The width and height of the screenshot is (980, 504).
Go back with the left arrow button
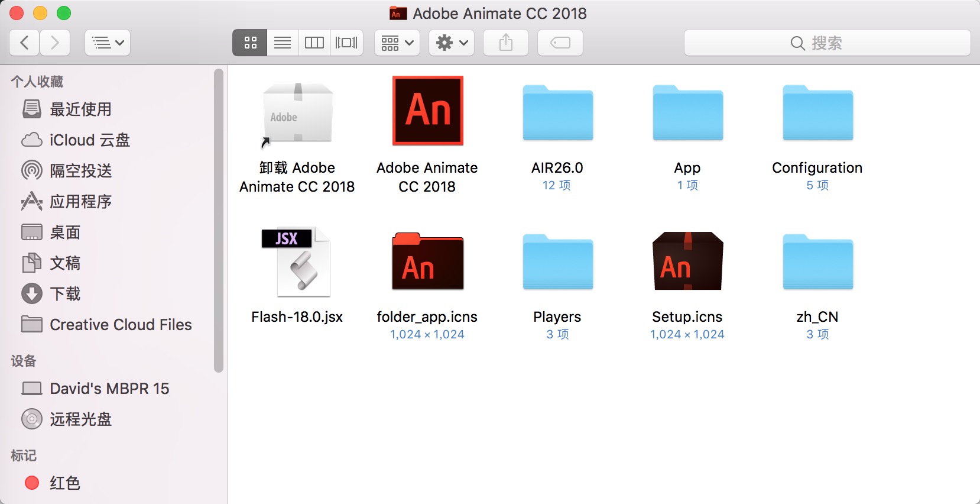pos(25,43)
